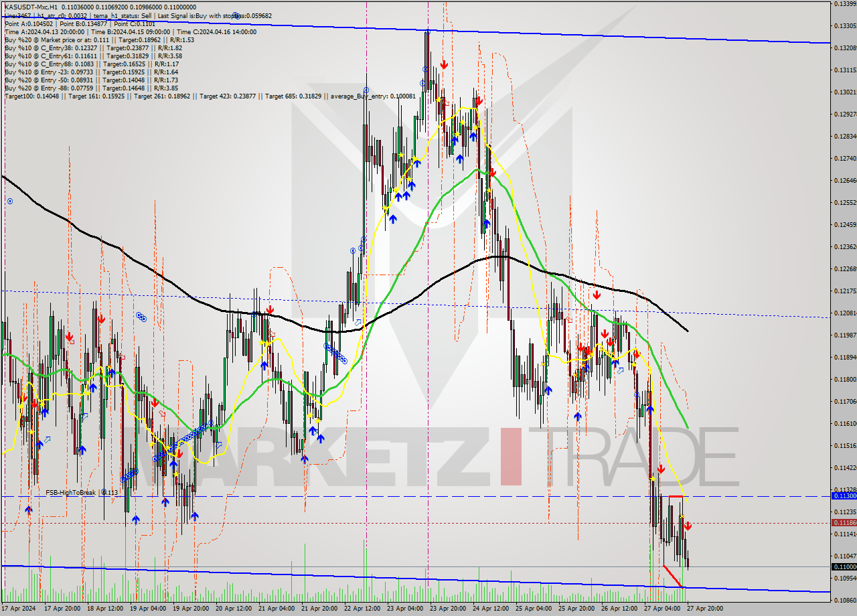The height and width of the screenshot is (616, 857).
Task: Click the 0.11894 price axis label
Action: [x=845, y=357]
